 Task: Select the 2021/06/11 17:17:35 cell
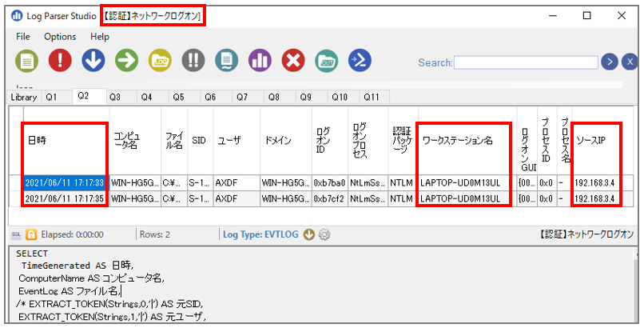tap(65, 198)
